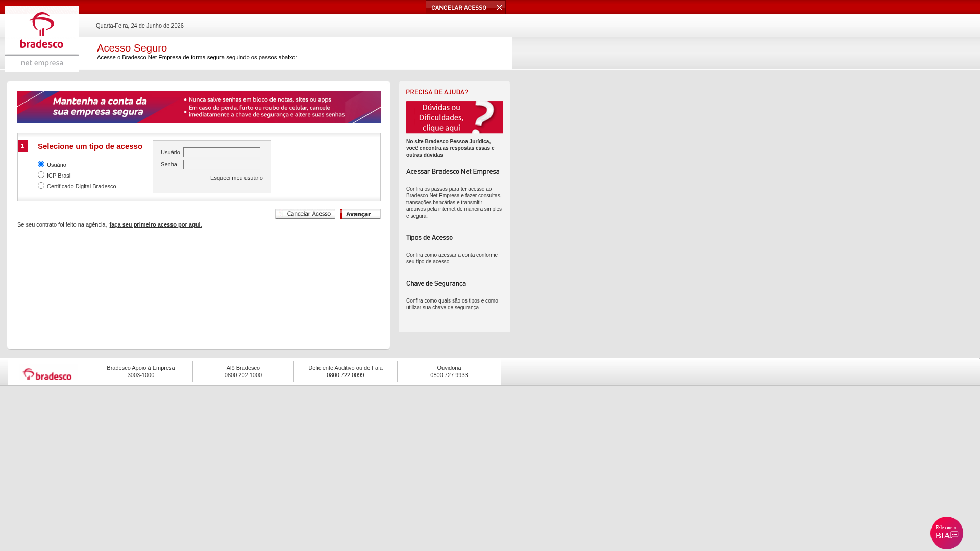
Task: Click the Precisa de Ajuda heading
Action: click(437, 92)
